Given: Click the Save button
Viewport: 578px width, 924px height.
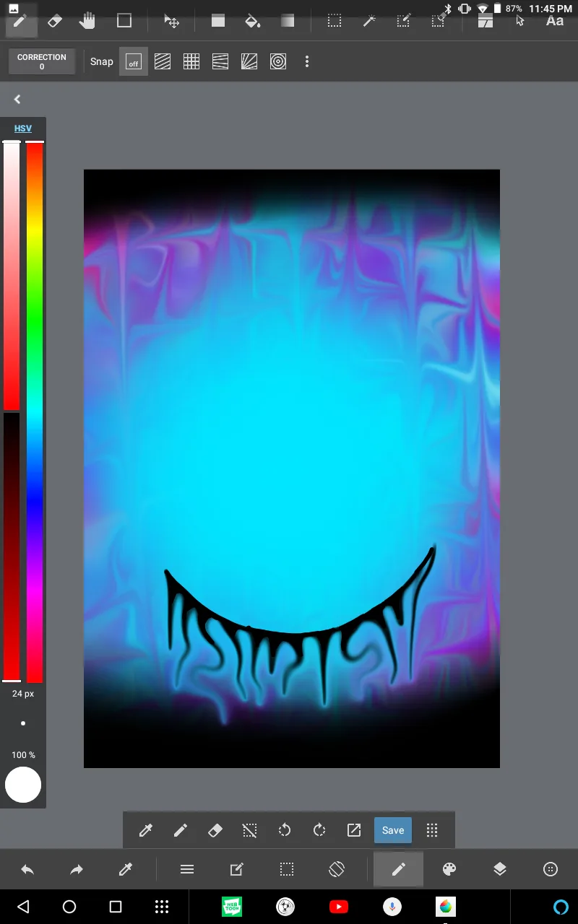Looking at the screenshot, I should [x=393, y=830].
